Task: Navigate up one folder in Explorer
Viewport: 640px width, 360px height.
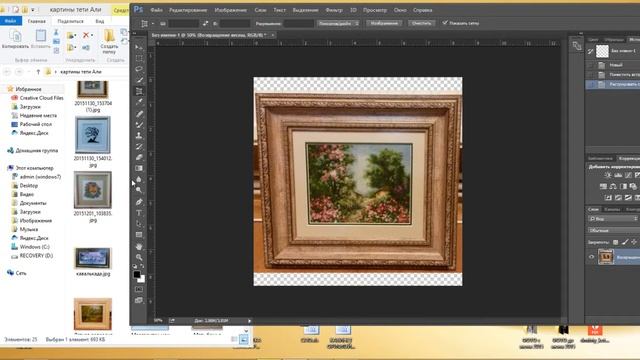Action: coord(38,72)
